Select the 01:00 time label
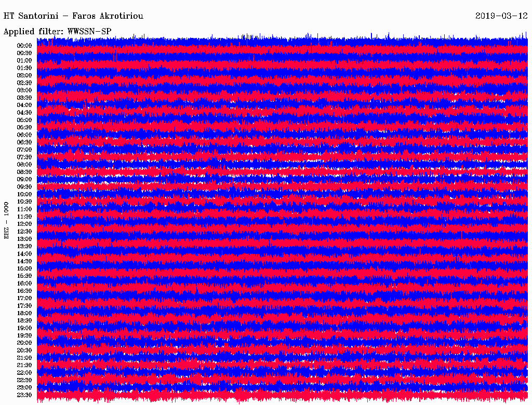 click(x=24, y=61)
